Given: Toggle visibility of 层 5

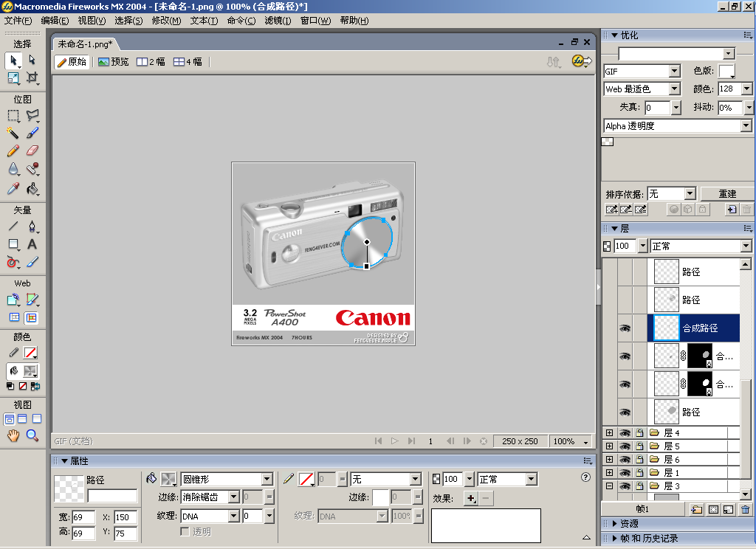Looking at the screenshot, I should click(x=625, y=446).
